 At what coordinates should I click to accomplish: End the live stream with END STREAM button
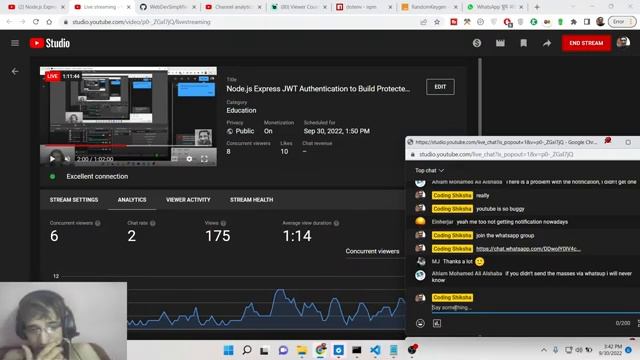pyautogui.click(x=586, y=43)
